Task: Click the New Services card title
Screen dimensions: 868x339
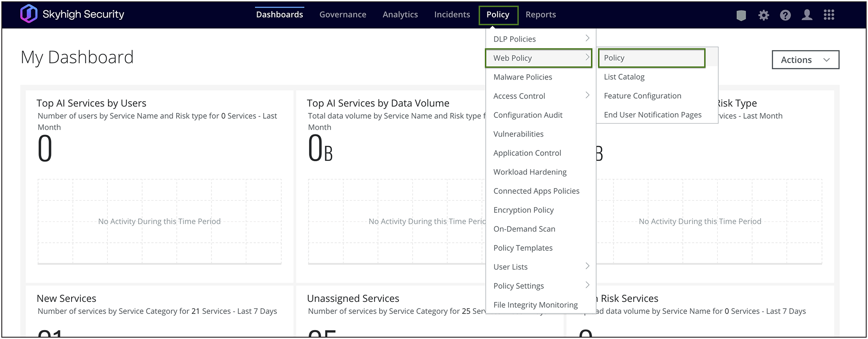Action: pos(67,299)
